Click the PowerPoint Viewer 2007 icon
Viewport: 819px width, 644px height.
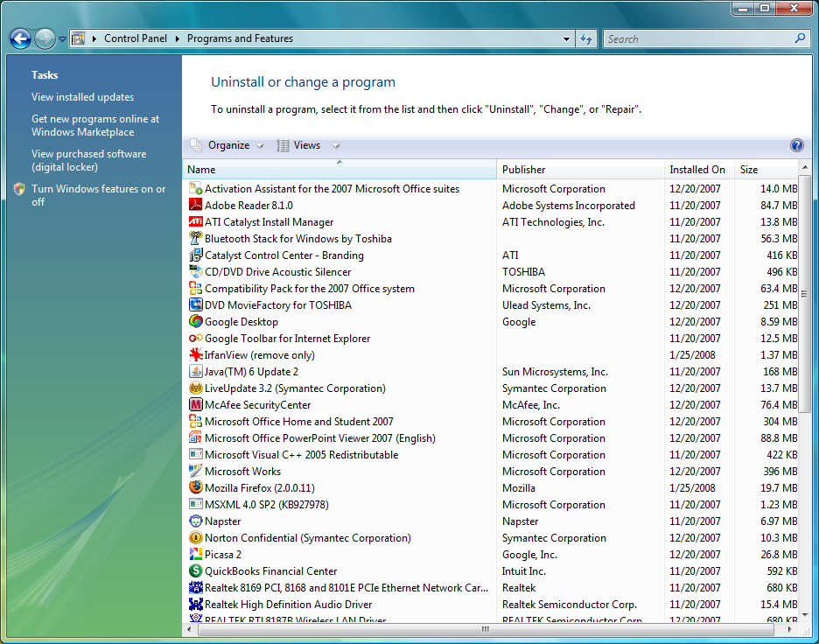coord(195,438)
